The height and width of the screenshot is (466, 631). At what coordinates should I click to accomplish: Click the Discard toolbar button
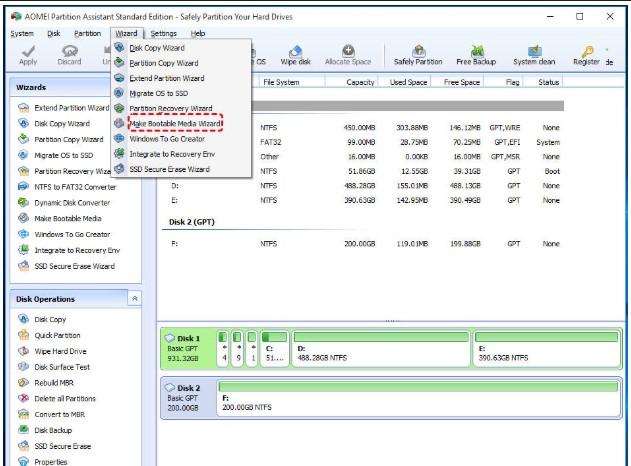pos(69,55)
